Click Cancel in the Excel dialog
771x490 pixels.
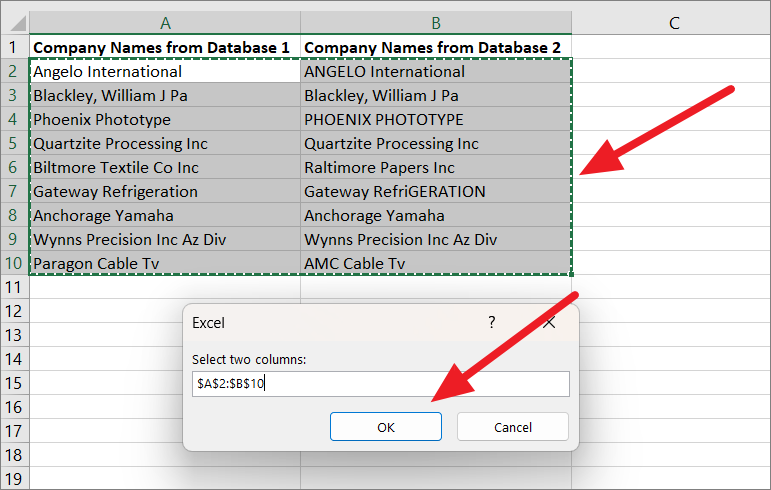513,427
